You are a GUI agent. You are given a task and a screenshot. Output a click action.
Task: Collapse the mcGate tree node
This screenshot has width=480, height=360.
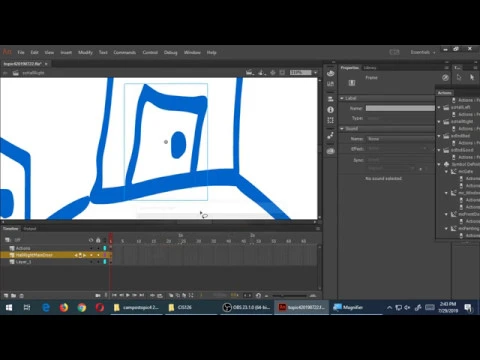tap(446, 171)
